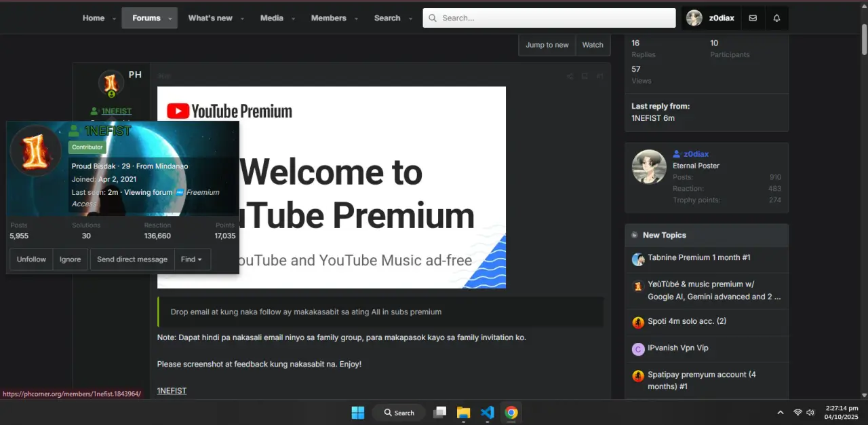The height and width of the screenshot is (425, 868).
Task: Click the YouTube Premium welcome image
Action: coord(332,187)
